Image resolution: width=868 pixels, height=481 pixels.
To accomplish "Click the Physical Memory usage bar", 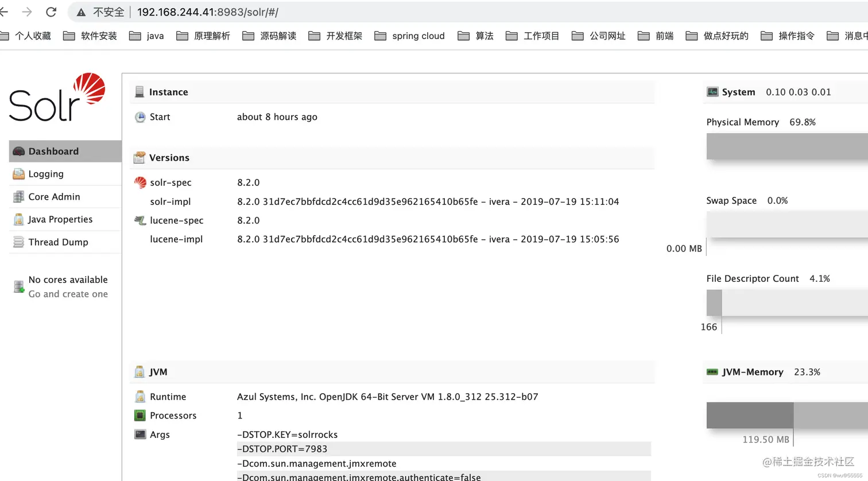I will click(787, 146).
